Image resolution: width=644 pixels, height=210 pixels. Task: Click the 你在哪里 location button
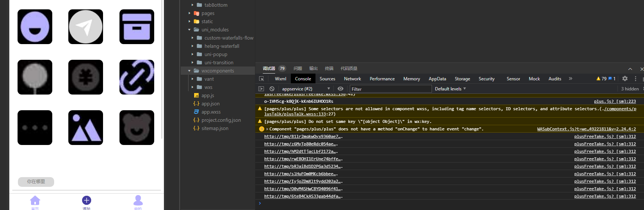(36, 182)
